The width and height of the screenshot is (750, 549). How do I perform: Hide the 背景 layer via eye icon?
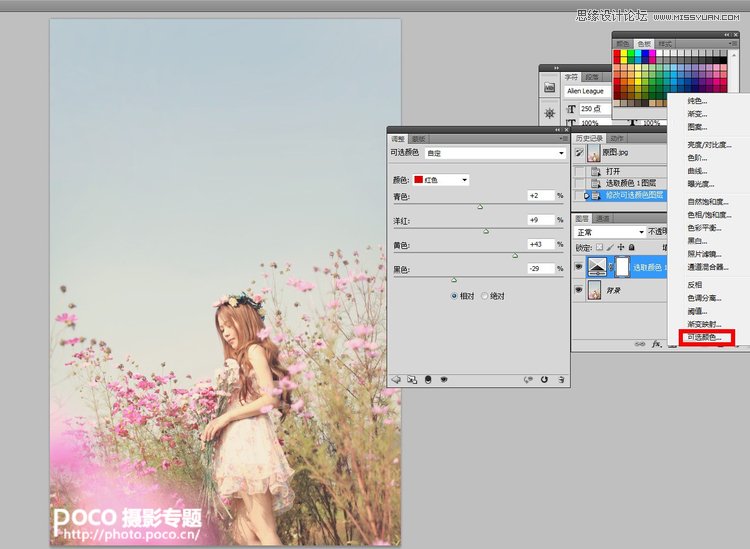[579, 290]
